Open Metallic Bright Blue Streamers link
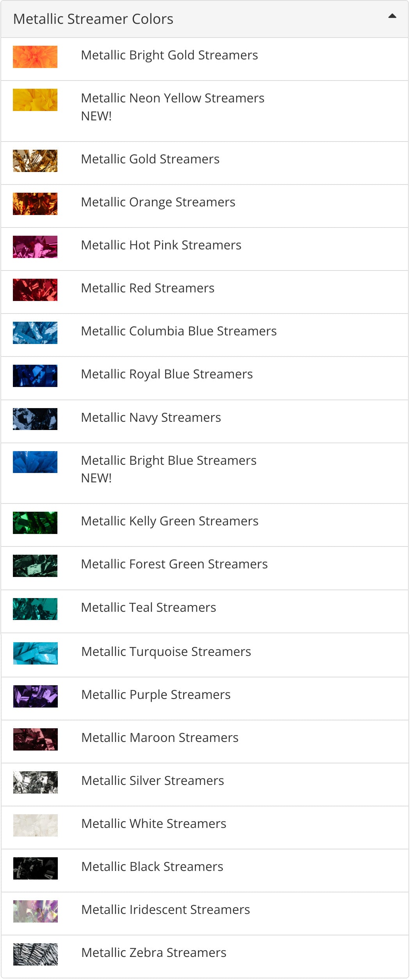Viewport: 410px width, 980px height. click(169, 460)
